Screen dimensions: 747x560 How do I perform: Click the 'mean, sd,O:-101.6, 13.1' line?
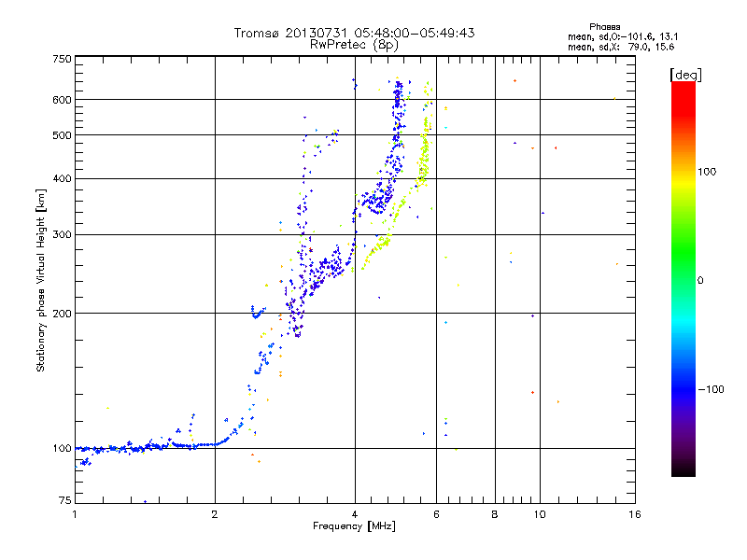click(x=623, y=36)
